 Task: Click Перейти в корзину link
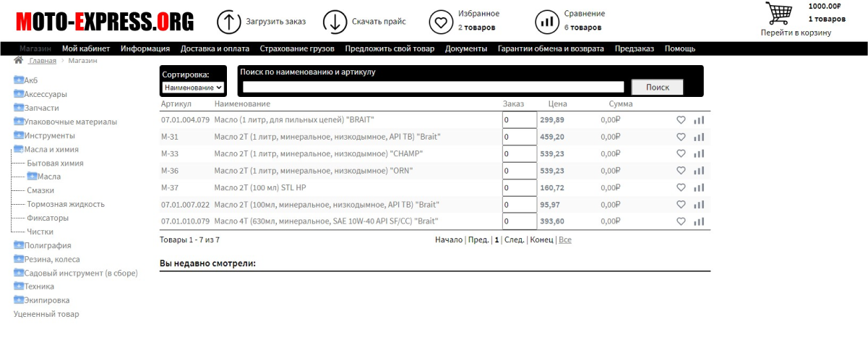(x=796, y=33)
